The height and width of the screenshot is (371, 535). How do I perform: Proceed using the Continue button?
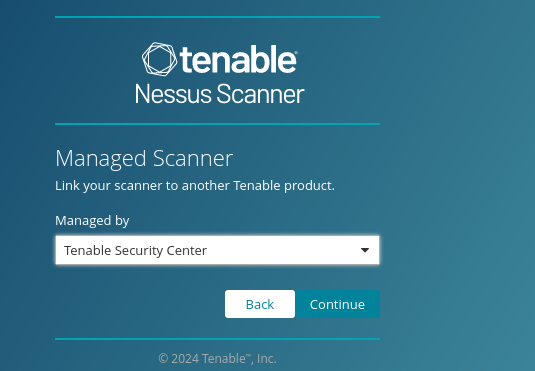click(x=337, y=304)
